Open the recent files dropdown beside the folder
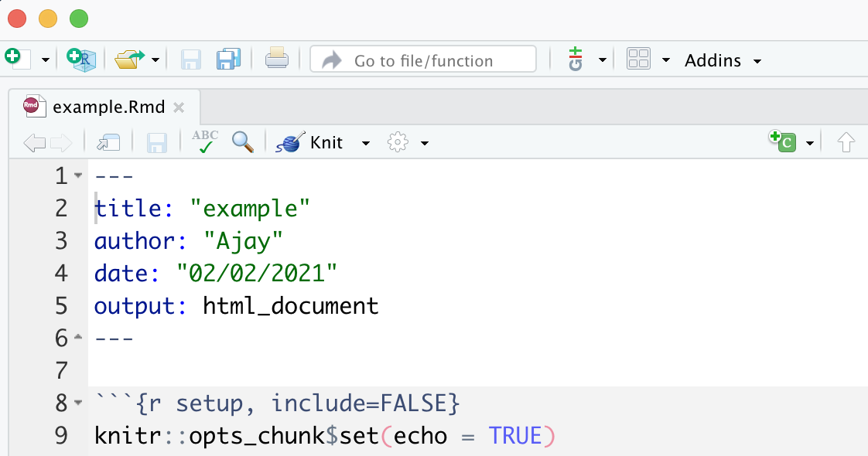 [x=155, y=60]
